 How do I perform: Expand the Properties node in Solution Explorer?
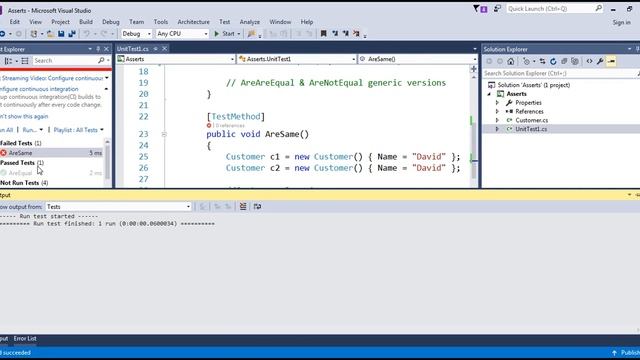click(x=497, y=103)
